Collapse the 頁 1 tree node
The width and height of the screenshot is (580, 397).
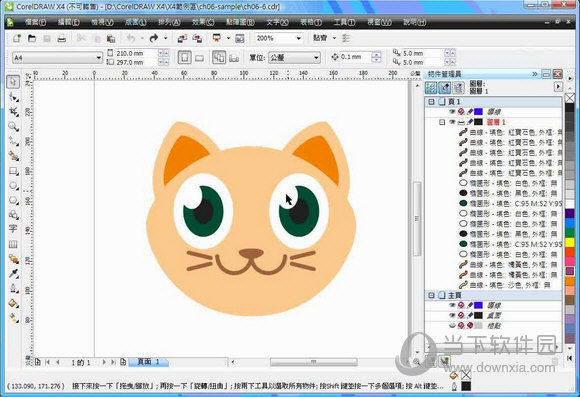431,101
